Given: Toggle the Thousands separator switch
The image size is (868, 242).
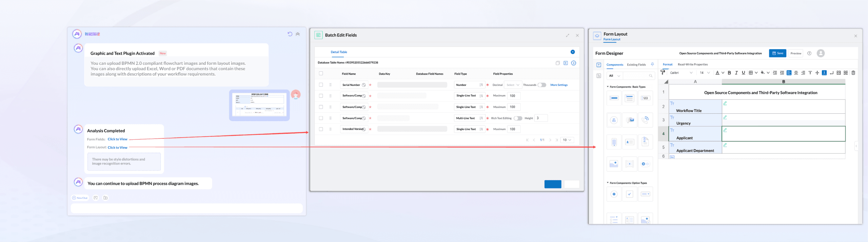Looking at the screenshot, I should coord(542,85).
